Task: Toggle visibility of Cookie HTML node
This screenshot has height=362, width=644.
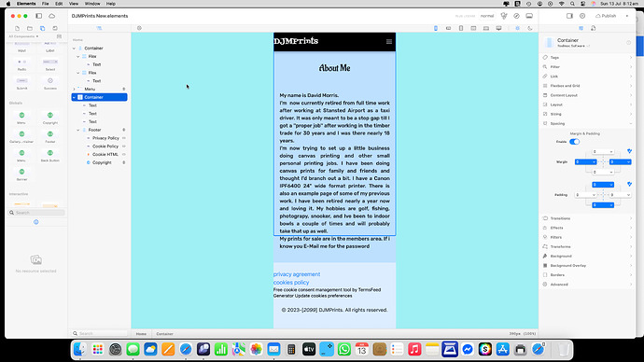Action: [123, 154]
